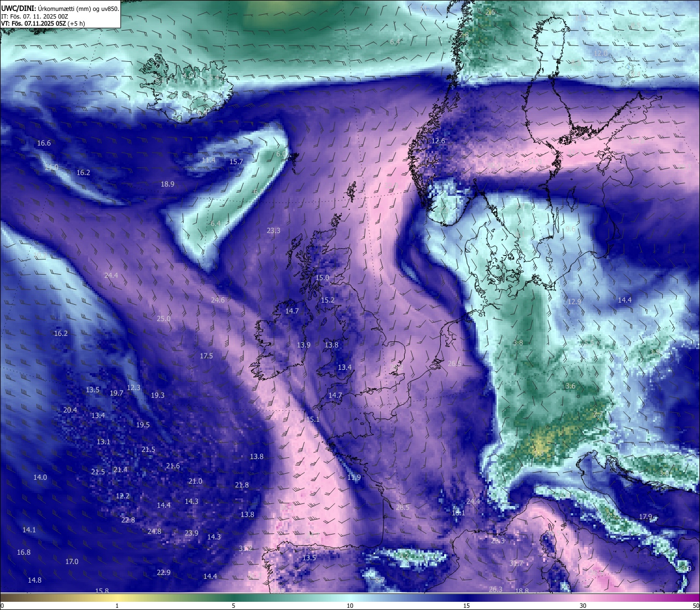Click the 19.7 value label
The height and width of the screenshot is (610, 700).
coord(116,393)
